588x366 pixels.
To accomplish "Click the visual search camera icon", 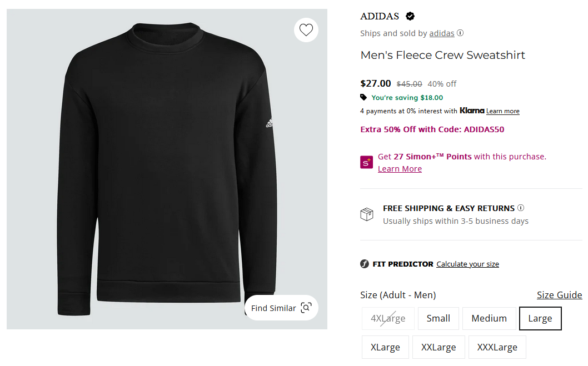I will [x=306, y=308].
